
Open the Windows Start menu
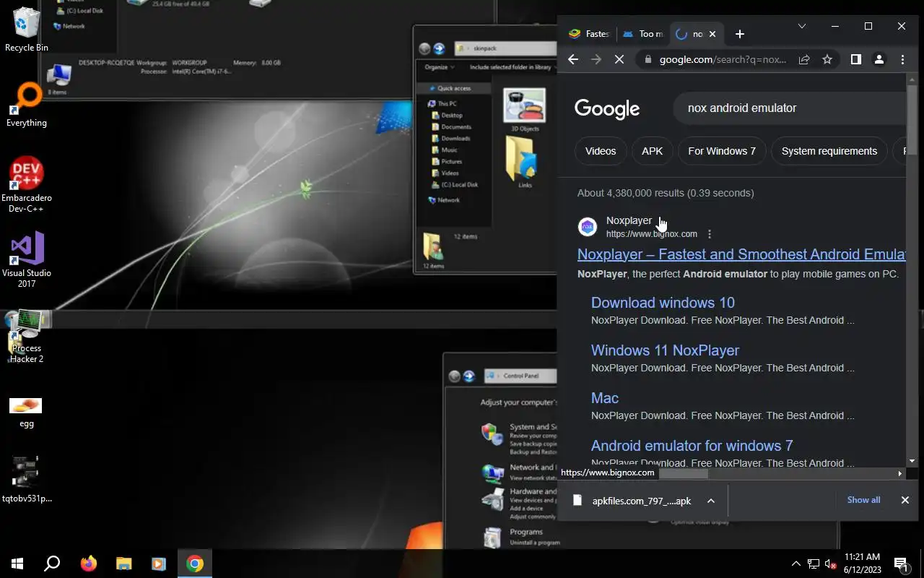tap(17, 564)
